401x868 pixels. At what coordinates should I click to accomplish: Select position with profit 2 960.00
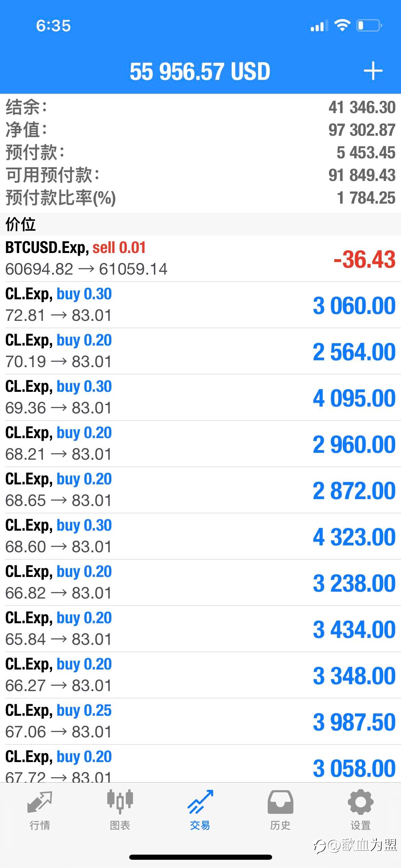point(200,444)
